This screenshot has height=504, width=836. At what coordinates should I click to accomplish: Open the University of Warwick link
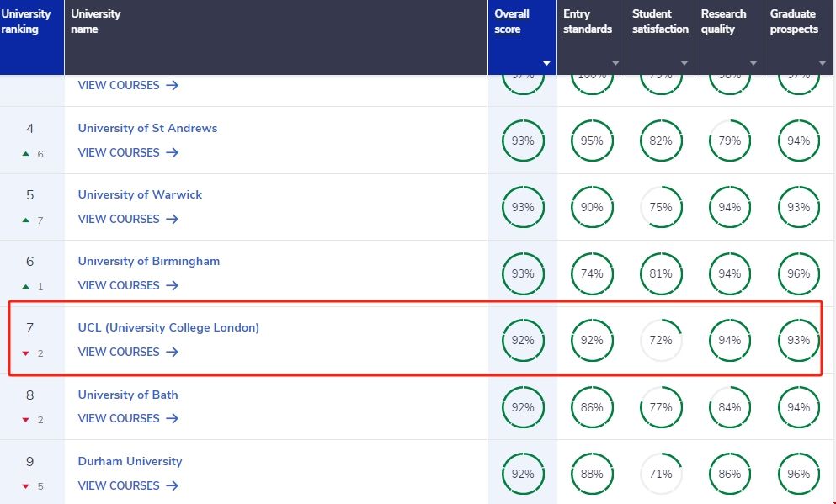[x=140, y=194]
